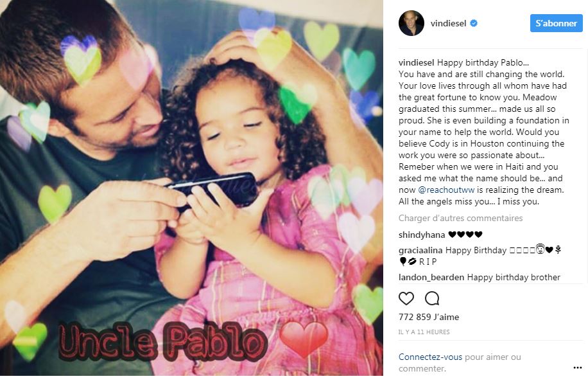Like the post with the heart icon
The image size is (588, 376).
pos(406,298)
